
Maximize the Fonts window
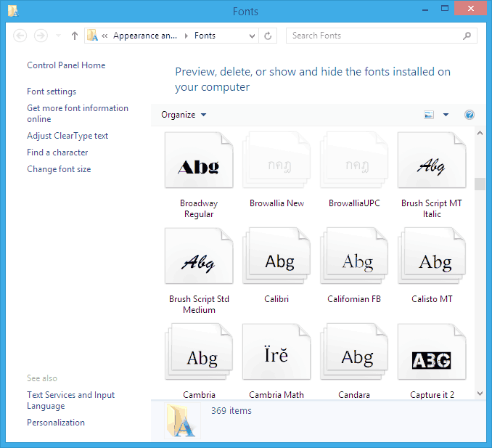click(445, 9)
